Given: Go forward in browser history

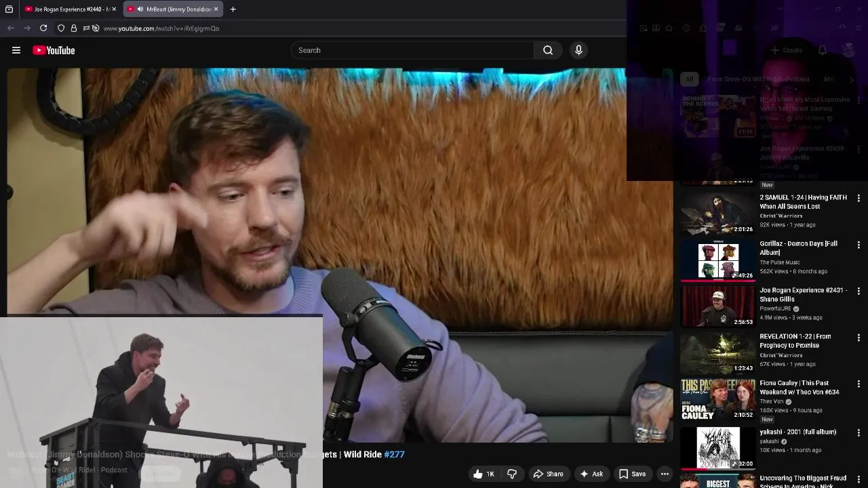Looking at the screenshot, I should (x=27, y=28).
